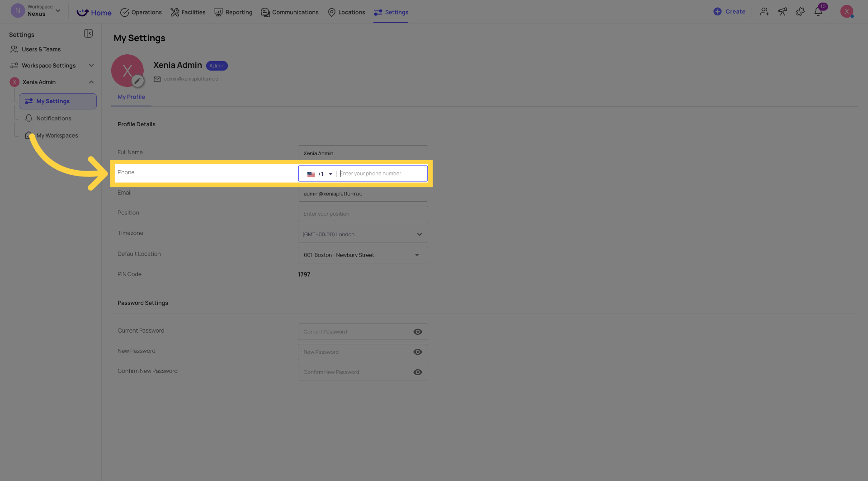Open the Timezone dropdown
868x481 pixels.
(x=363, y=234)
